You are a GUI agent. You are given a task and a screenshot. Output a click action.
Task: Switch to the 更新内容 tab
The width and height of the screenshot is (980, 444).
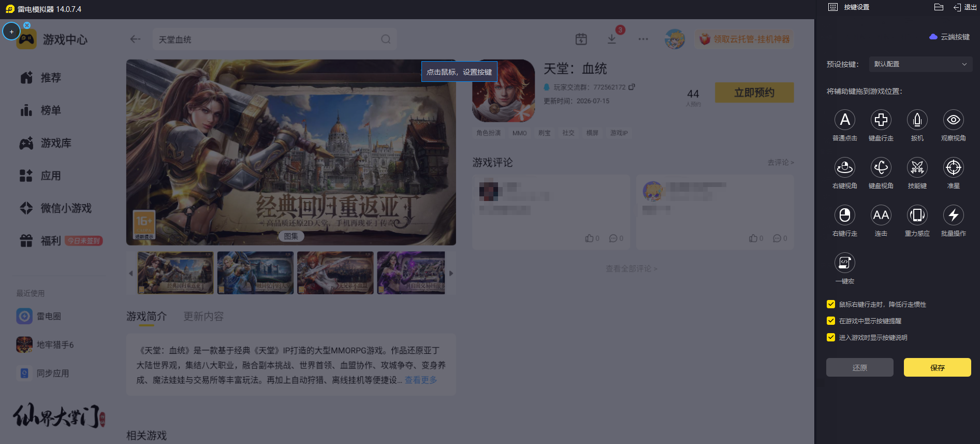[x=203, y=317]
